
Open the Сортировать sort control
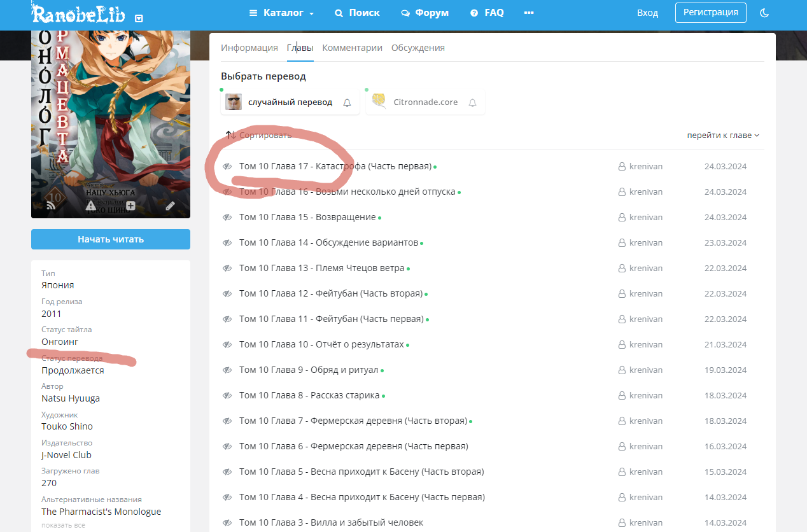point(259,135)
